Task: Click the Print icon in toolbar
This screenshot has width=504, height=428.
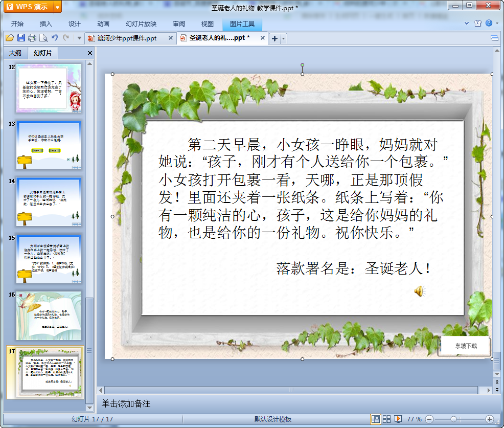Action: [x=32, y=38]
